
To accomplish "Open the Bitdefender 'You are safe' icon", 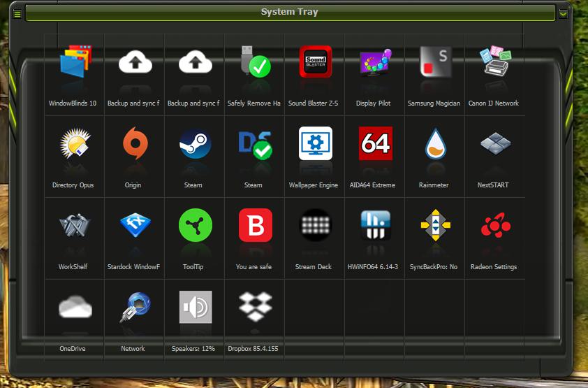I will coord(254,226).
